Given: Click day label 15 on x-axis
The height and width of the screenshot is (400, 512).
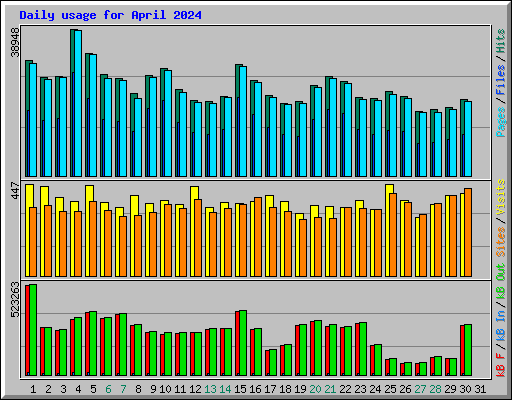Looking at the screenshot, I should (240, 389).
